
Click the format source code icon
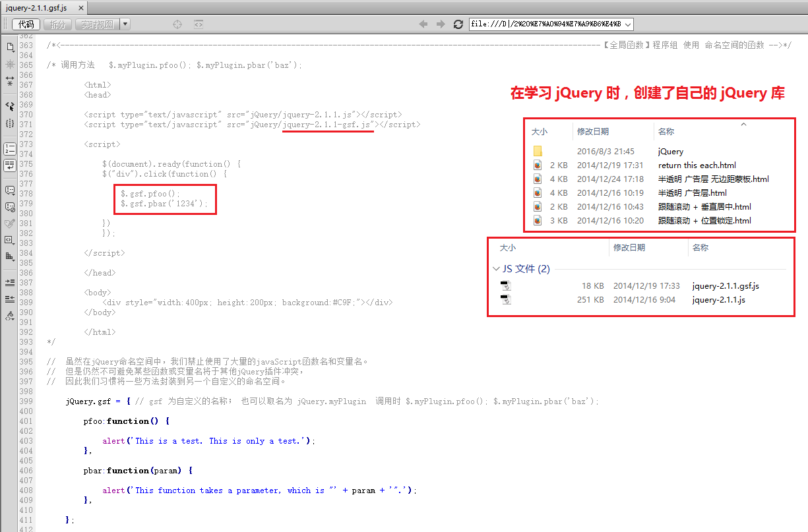10,316
